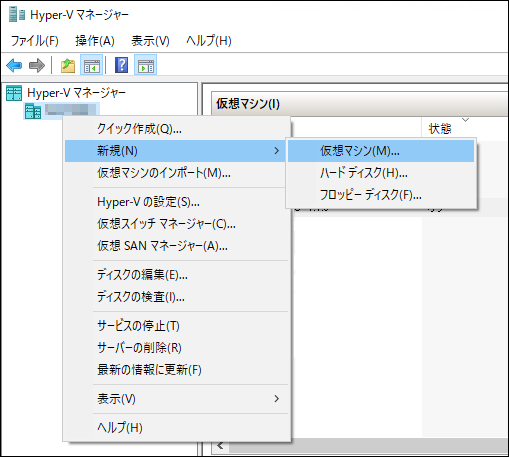509x457 pixels.
Task: Toggle the console tree pane icon
Action: pyautogui.click(x=92, y=65)
